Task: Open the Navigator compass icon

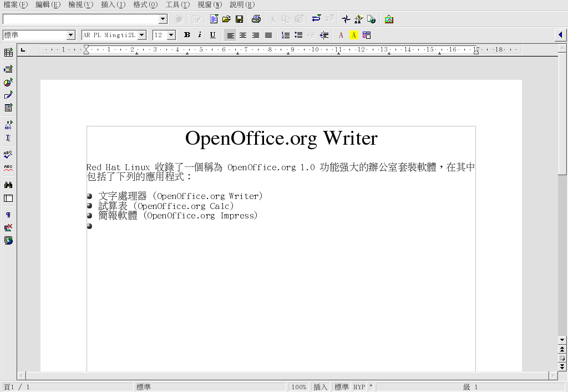Action: click(346, 19)
